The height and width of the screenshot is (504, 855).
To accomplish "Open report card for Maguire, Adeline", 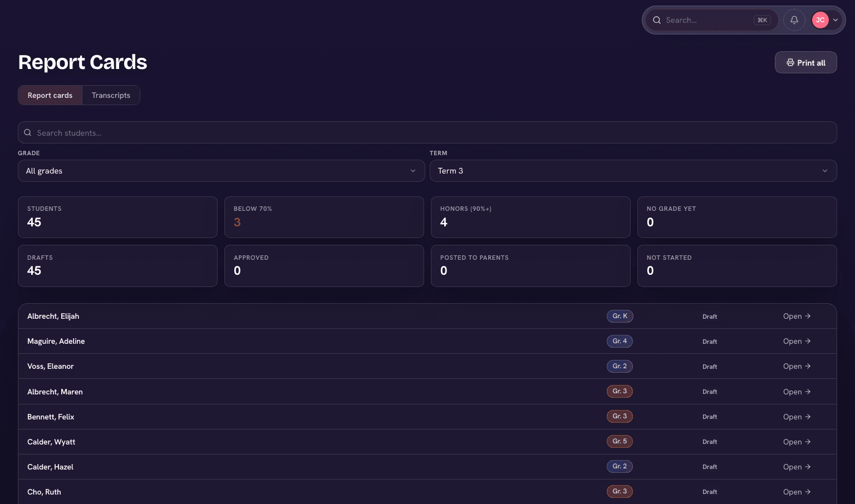I will [797, 341].
